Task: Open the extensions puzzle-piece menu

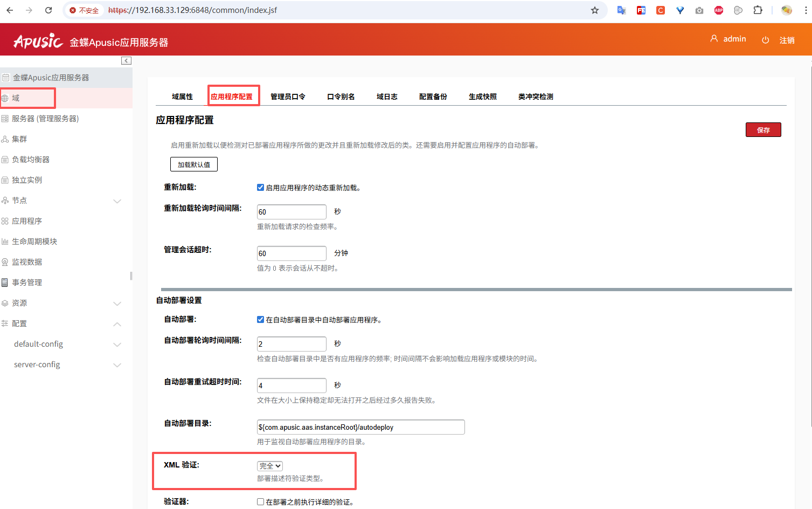Action: coord(758,10)
